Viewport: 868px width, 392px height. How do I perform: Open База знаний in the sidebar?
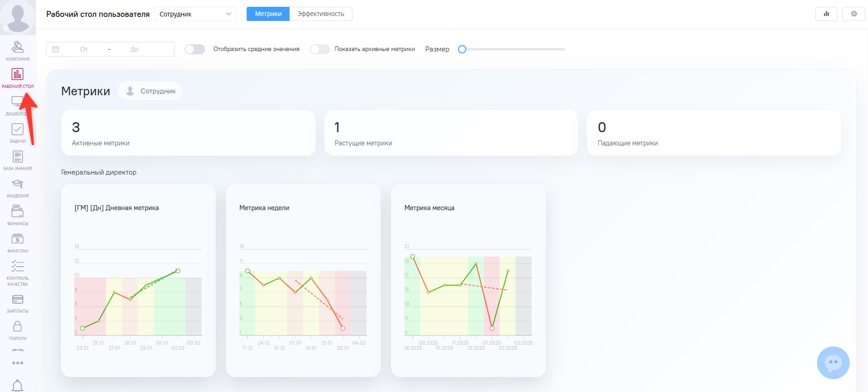[17, 160]
